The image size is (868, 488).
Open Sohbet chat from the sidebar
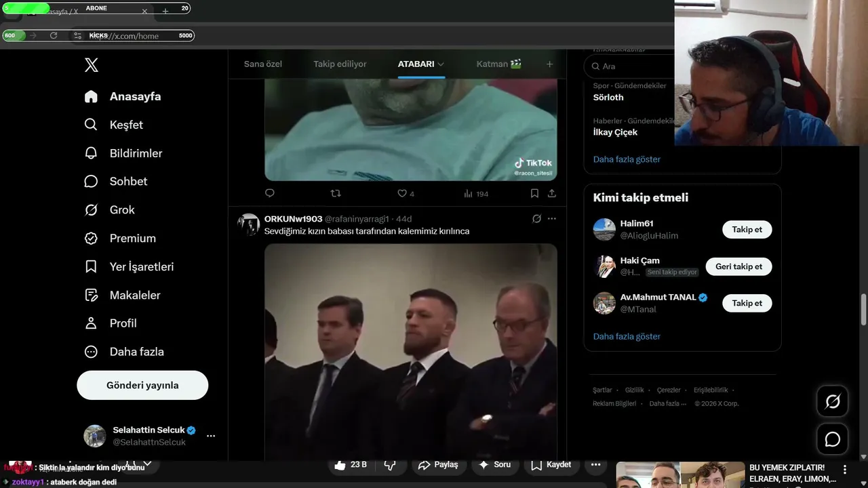[116, 181]
